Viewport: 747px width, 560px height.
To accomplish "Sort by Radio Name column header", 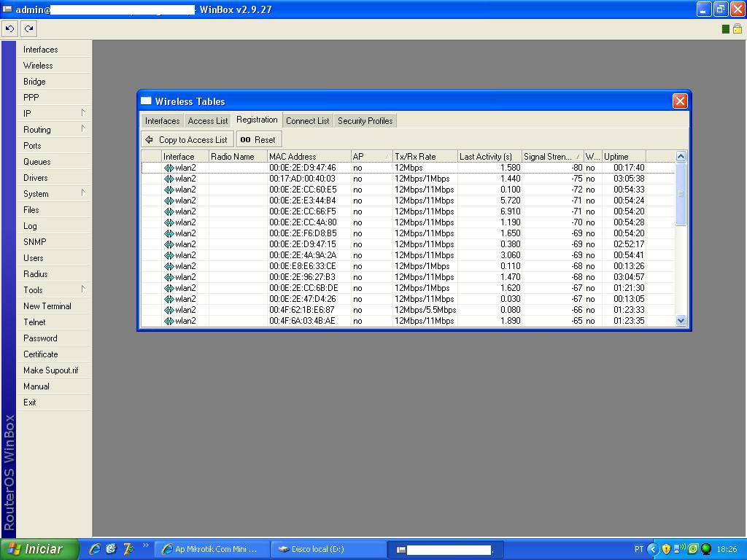I will click(x=238, y=156).
